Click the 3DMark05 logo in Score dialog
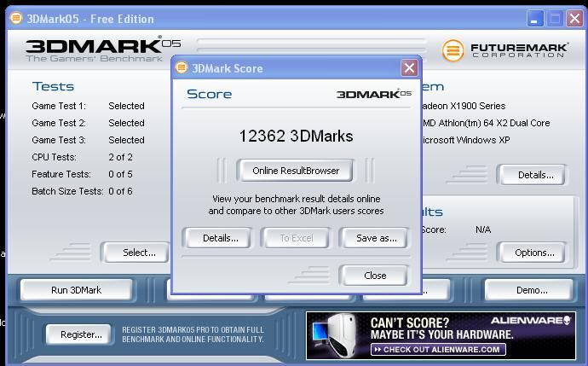The height and width of the screenshot is (366, 588). (x=374, y=94)
